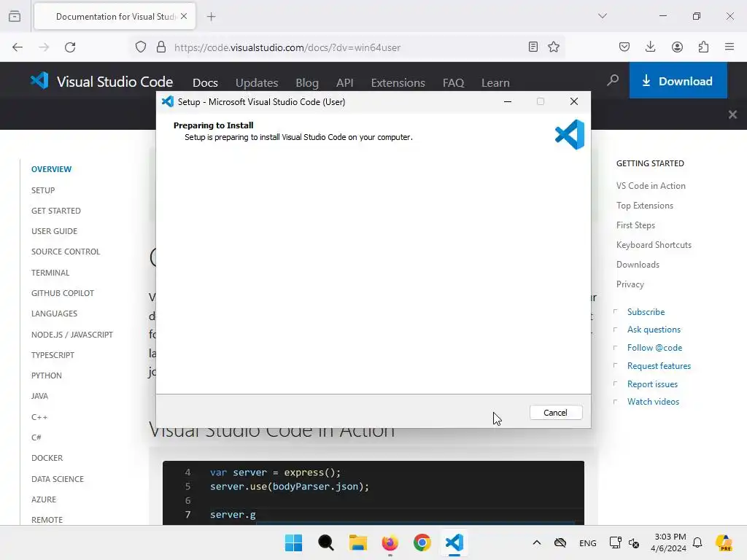Open the Firefox hamburger menu
This screenshot has height=560, width=747.
729,47
